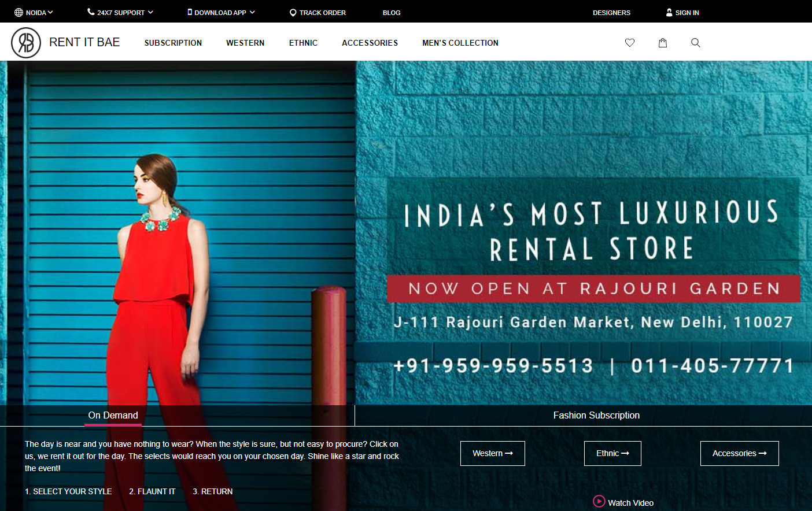This screenshot has width=812, height=511.
Task: Click the '3. RETURN' step text
Action: point(213,491)
